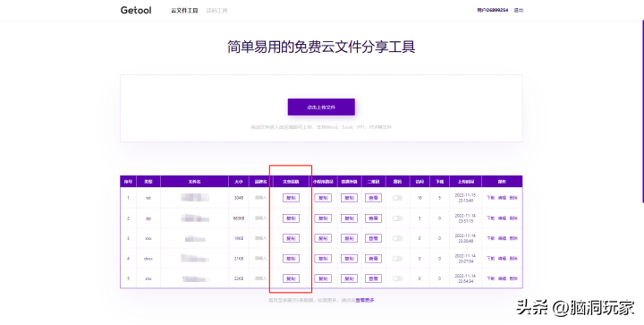This screenshot has width=644, height=325.
Task: Click 退出 to log out
Action: click(518, 10)
